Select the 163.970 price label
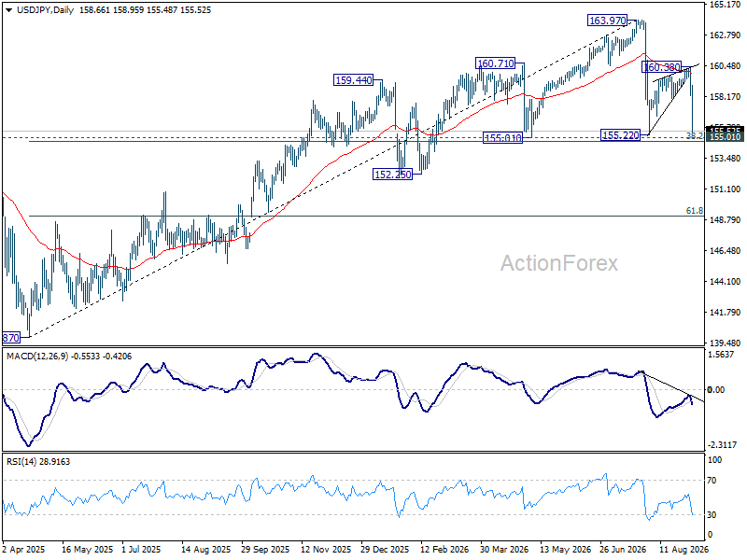The height and width of the screenshot is (560, 747). [608, 21]
